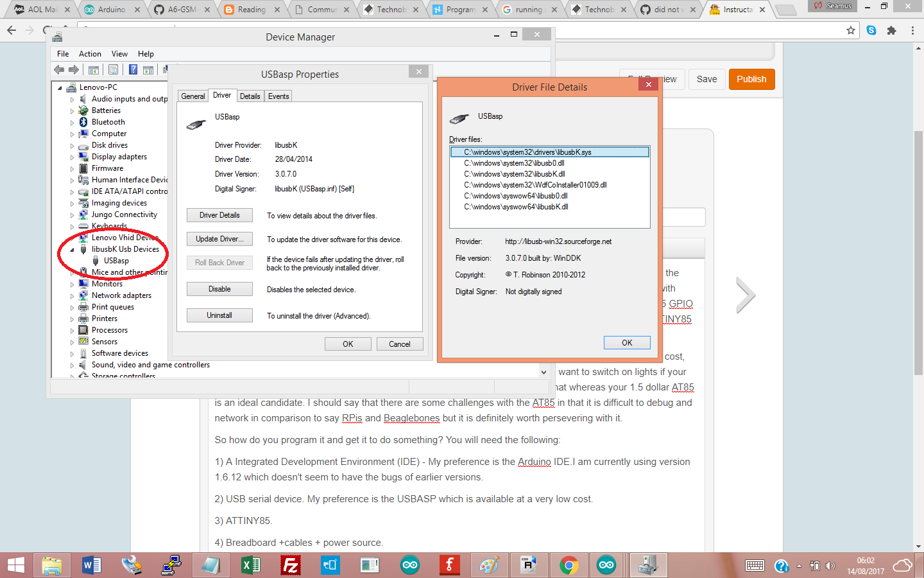Click the Back arrow in Device Manager toolbar
This screenshot has height=578, width=924.
point(59,69)
